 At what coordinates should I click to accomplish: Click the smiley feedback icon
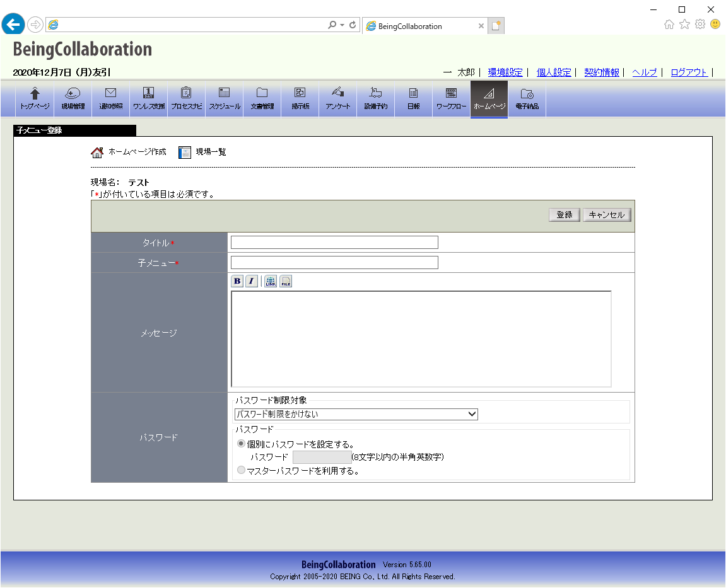click(x=715, y=24)
